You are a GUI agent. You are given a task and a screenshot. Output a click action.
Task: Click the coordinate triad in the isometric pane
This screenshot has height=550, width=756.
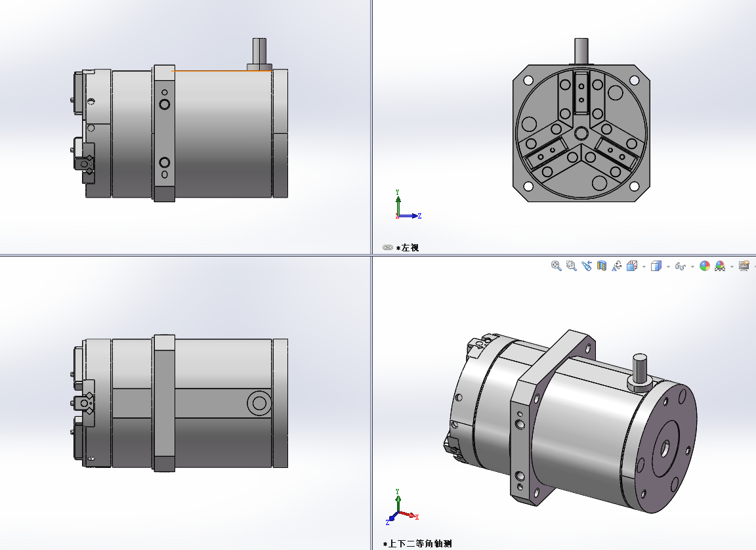pyautogui.click(x=402, y=507)
